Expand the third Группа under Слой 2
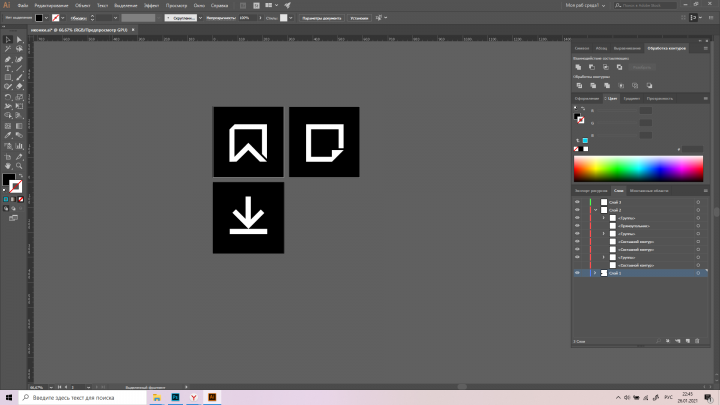The height and width of the screenshot is (405, 720). coord(604,257)
